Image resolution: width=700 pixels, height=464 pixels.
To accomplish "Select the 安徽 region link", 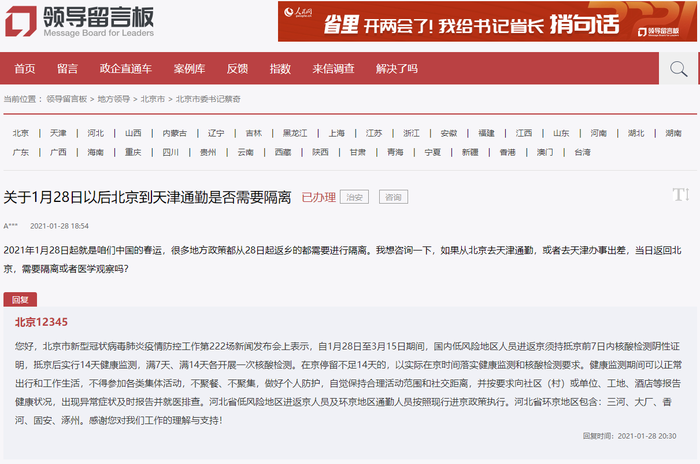I will [449, 133].
